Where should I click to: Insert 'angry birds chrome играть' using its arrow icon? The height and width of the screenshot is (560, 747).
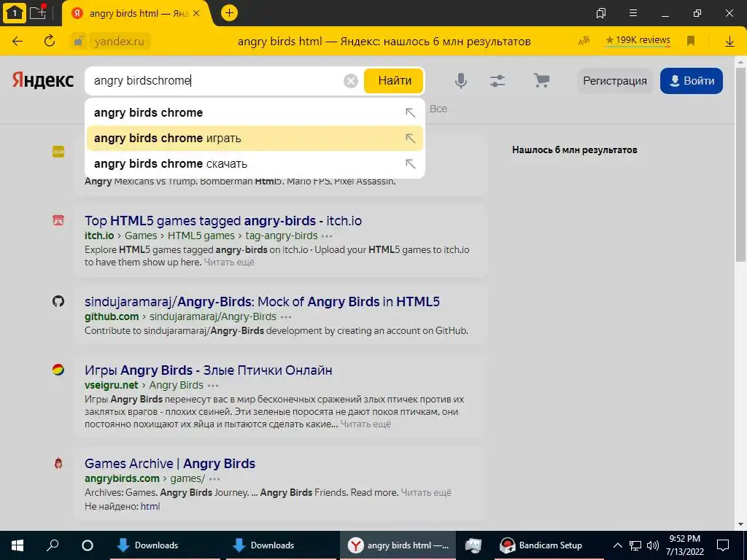point(410,139)
